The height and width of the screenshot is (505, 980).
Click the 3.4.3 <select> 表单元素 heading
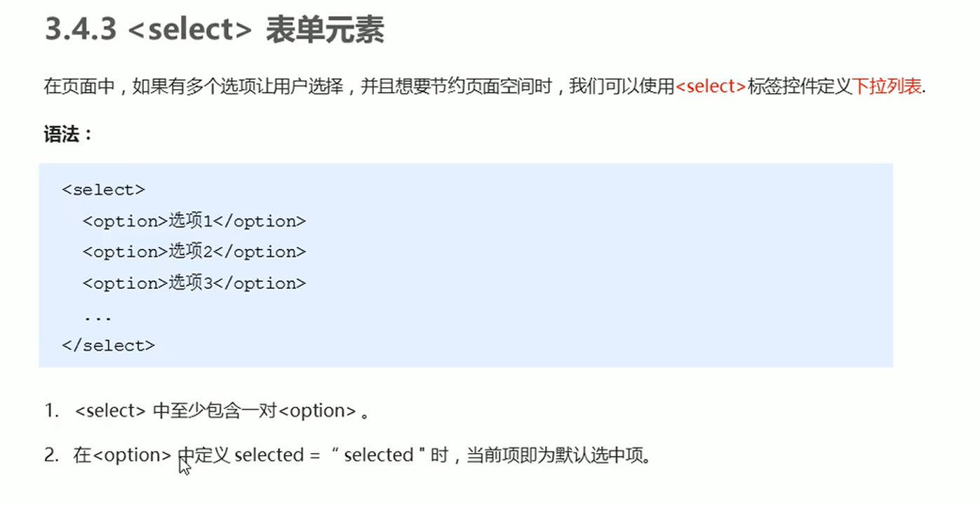click(x=215, y=32)
